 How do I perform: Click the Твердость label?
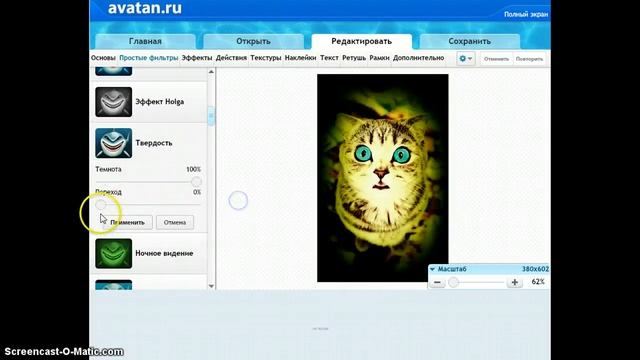(154, 143)
